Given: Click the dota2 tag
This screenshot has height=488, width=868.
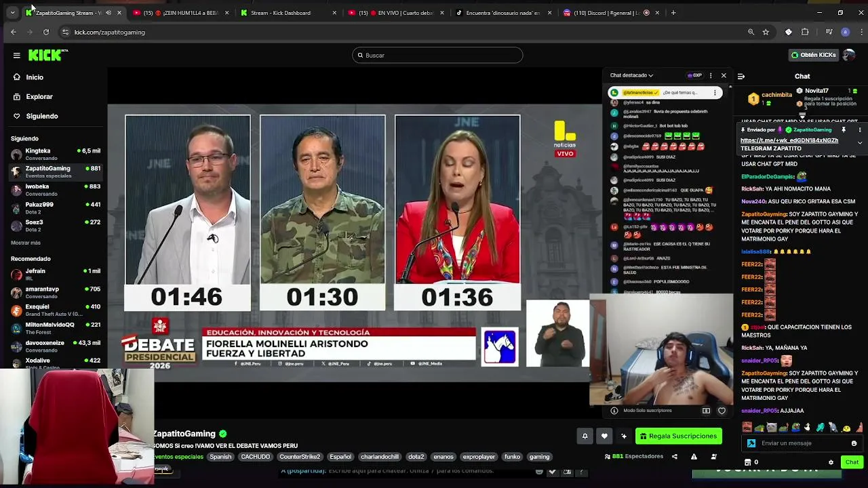Looking at the screenshot, I should pos(416,457).
